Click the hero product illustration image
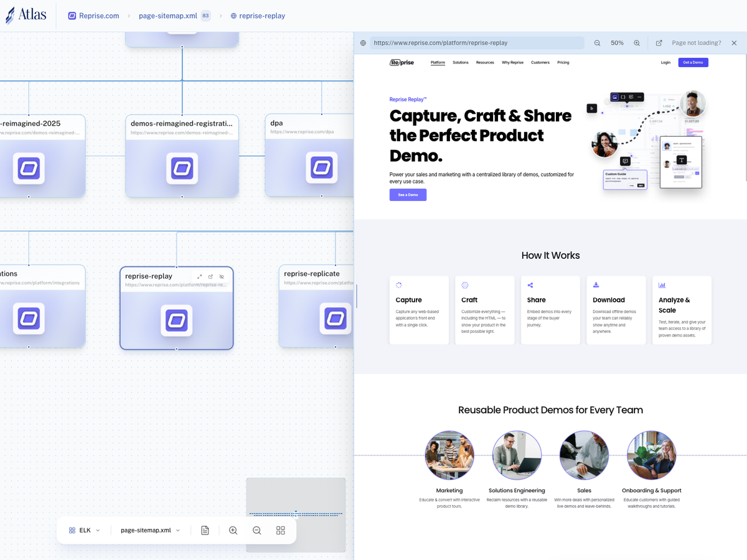 pyautogui.click(x=647, y=145)
